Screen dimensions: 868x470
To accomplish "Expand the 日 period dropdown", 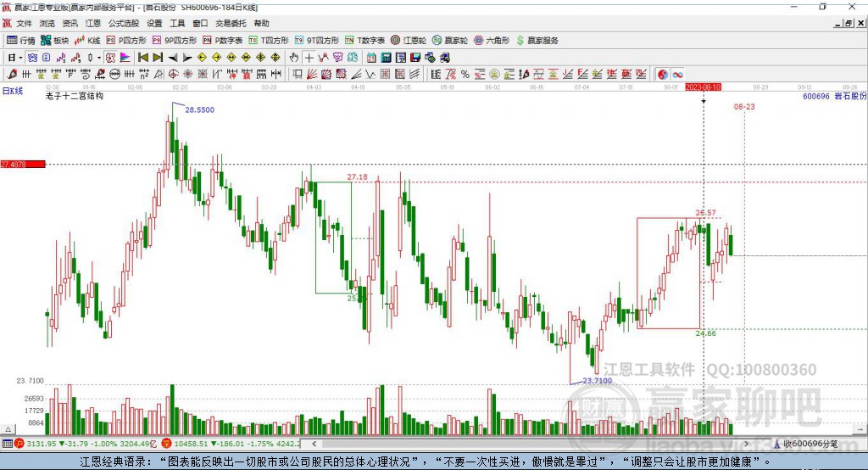I will [20, 58].
